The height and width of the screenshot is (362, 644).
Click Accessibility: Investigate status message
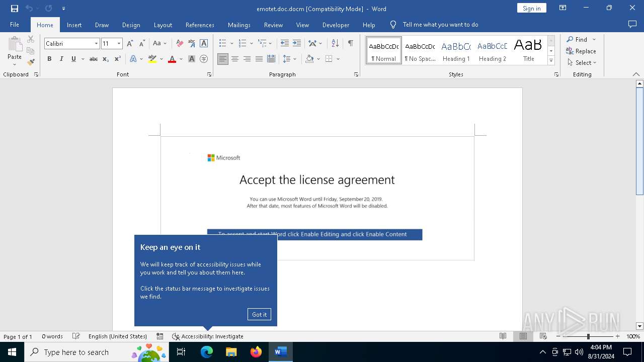208,336
